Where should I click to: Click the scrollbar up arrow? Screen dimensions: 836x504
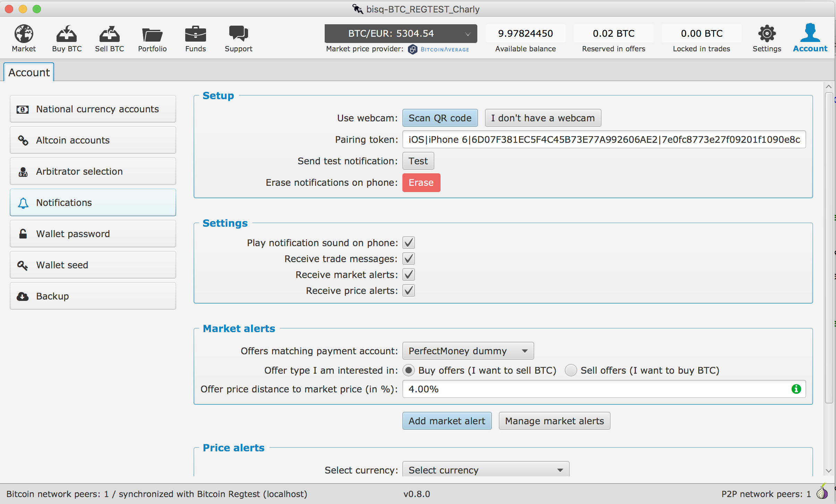point(829,86)
